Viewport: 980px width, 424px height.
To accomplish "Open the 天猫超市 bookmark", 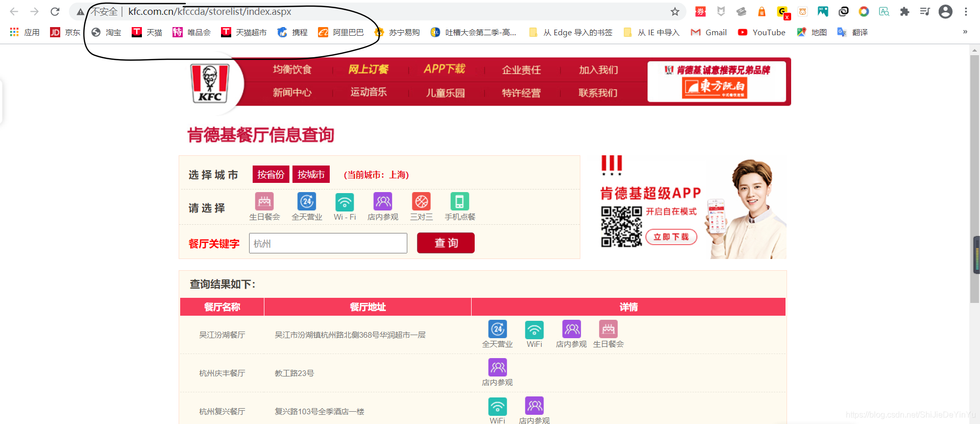I will (x=244, y=32).
